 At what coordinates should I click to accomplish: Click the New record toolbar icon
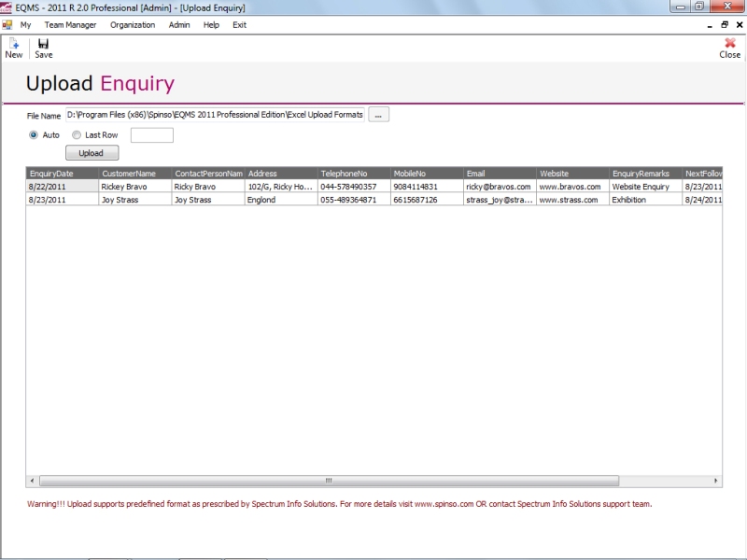13,44
